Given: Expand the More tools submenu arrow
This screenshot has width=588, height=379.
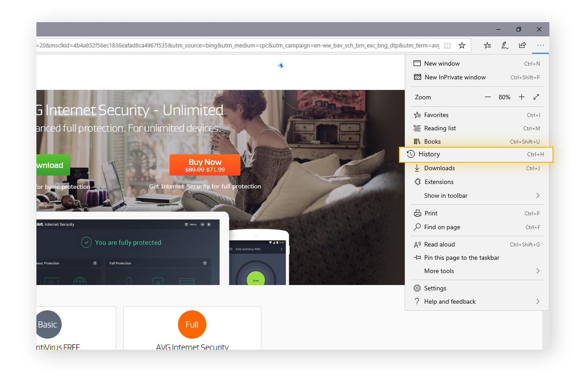Looking at the screenshot, I should point(538,271).
